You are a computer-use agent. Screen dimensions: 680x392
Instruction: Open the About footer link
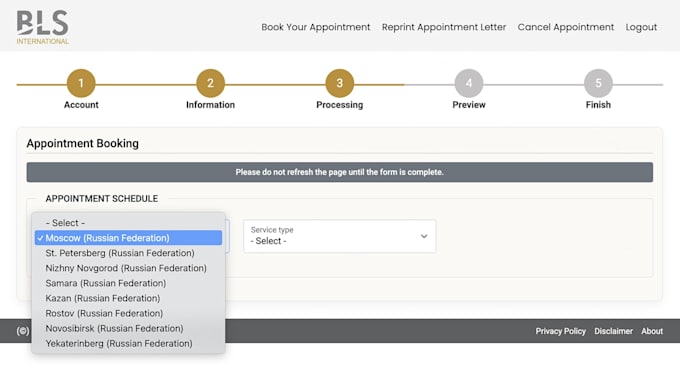tap(652, 331)
